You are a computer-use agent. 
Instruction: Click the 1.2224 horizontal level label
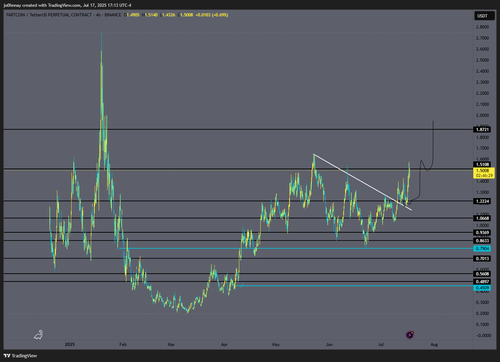[x=482, y=201]
